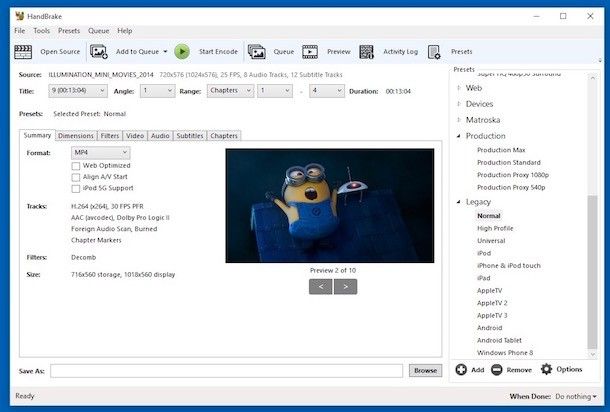Select the Android preset

tap(489, 328)
